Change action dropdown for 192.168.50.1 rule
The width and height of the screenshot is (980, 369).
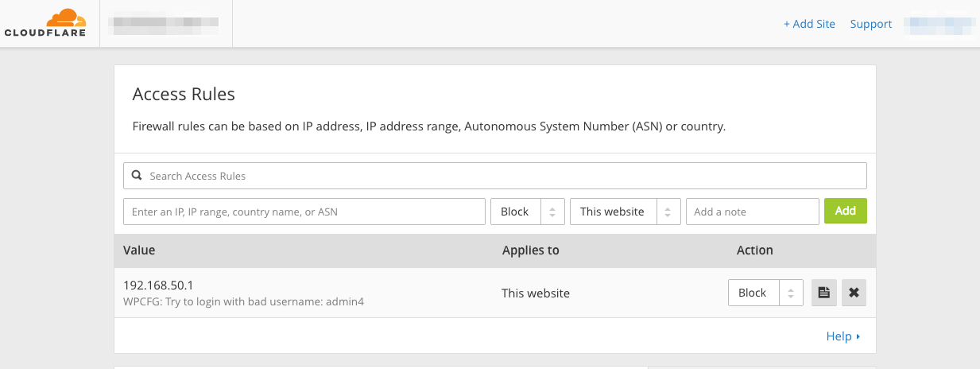(765, 293)
